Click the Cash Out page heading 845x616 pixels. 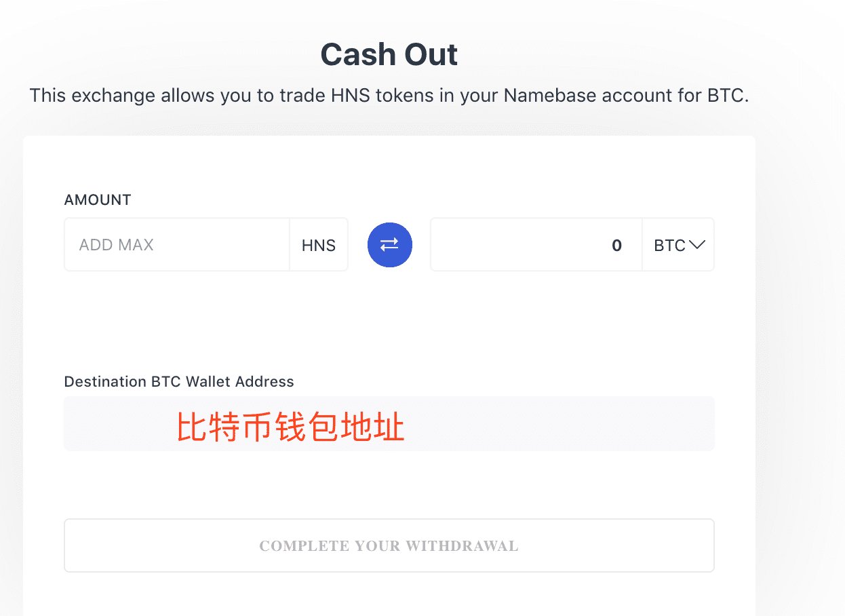(x=389, y=54)
